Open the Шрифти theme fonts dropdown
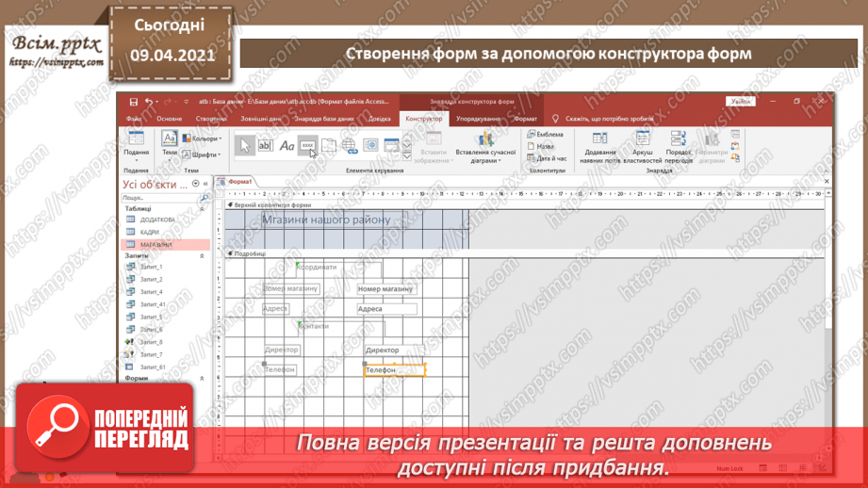The height and width of the screenshot is (488, 868). (x=201, y=155)
